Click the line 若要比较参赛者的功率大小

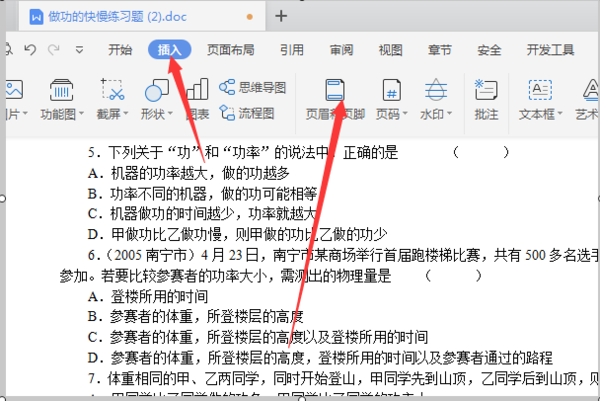pos(185,275)
